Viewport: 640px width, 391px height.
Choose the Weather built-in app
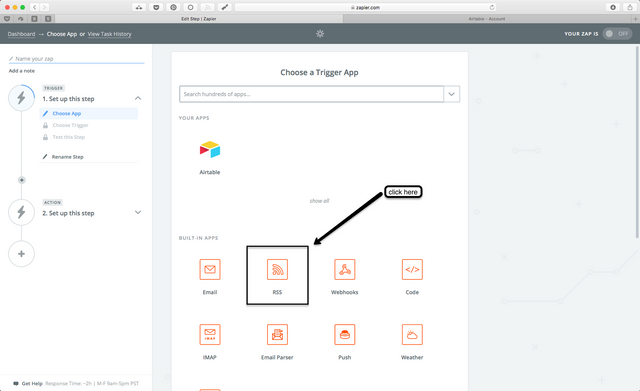412,334
